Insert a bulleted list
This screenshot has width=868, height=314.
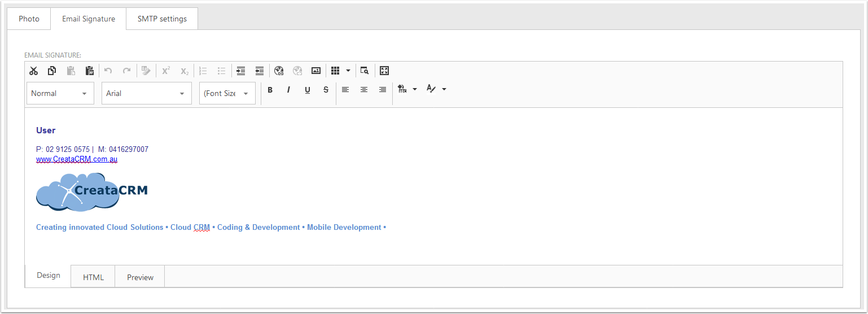[x=222, y=71]
